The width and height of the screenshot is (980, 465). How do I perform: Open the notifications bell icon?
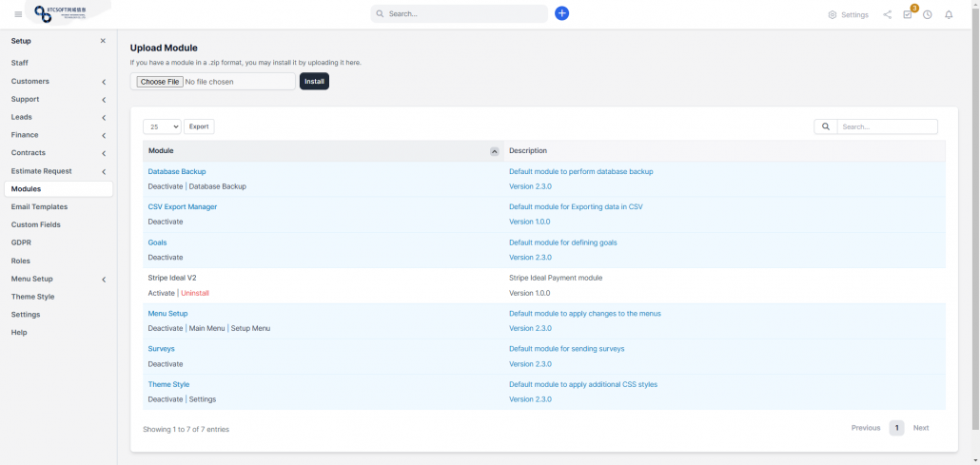[949, 14]
